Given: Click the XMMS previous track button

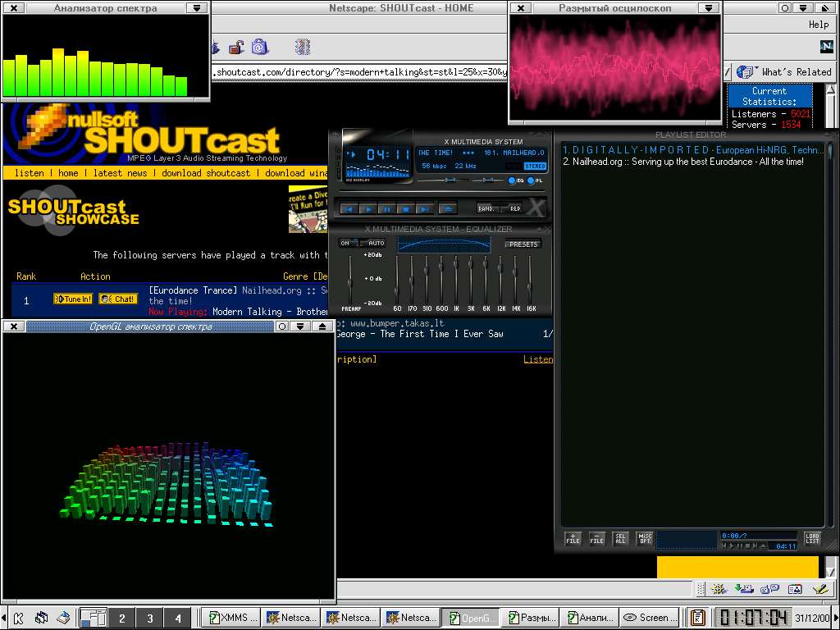Looking at the screenshot, I should pyautogui.click(x=349, y=208).
